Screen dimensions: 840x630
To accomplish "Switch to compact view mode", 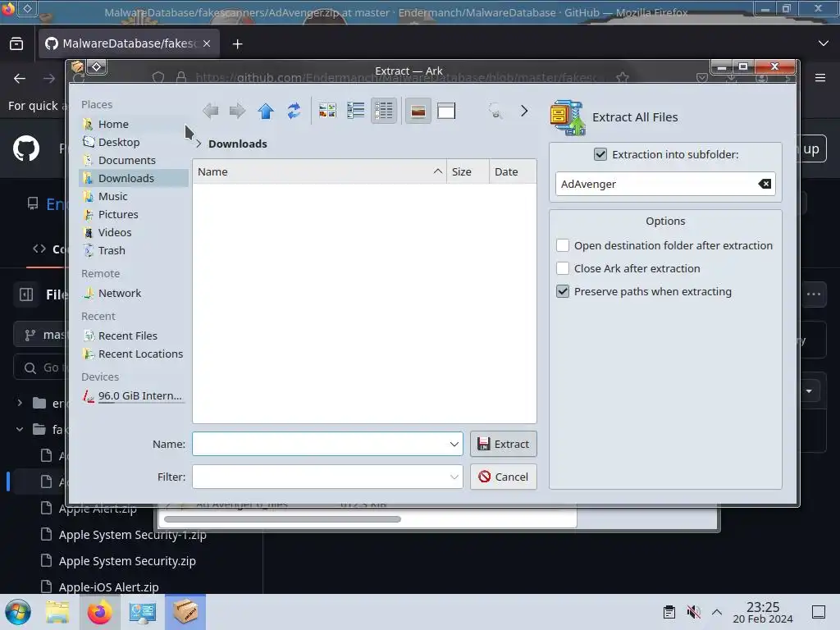I will point(356,111).
